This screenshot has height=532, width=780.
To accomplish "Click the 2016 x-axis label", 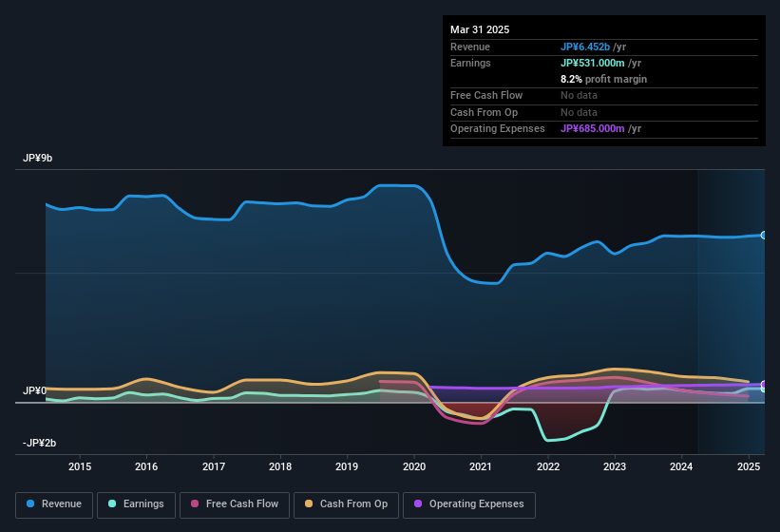I will coord(146,466).
